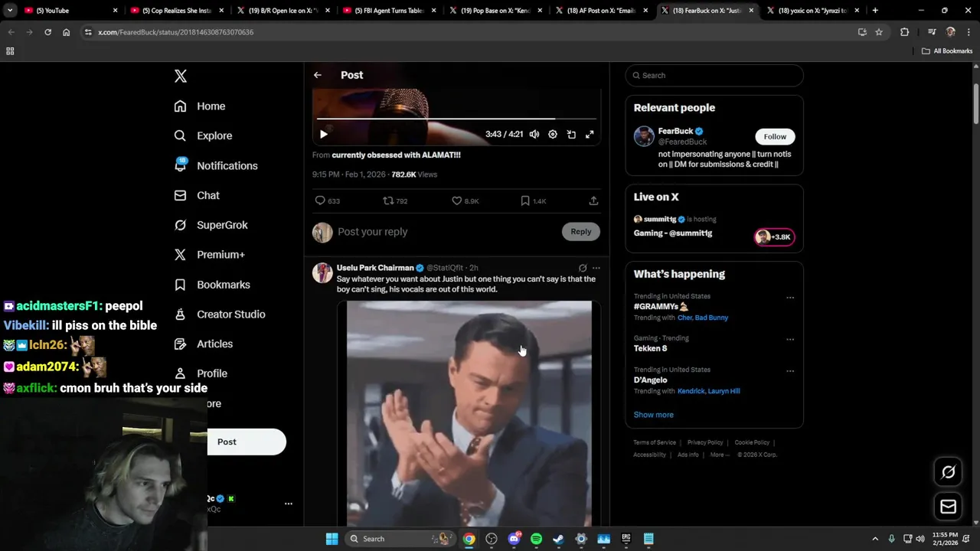Screen dimensions: 980x551
Task: Open Uselu Park Chairman's profile avatar
Action: tap(322, 272)
